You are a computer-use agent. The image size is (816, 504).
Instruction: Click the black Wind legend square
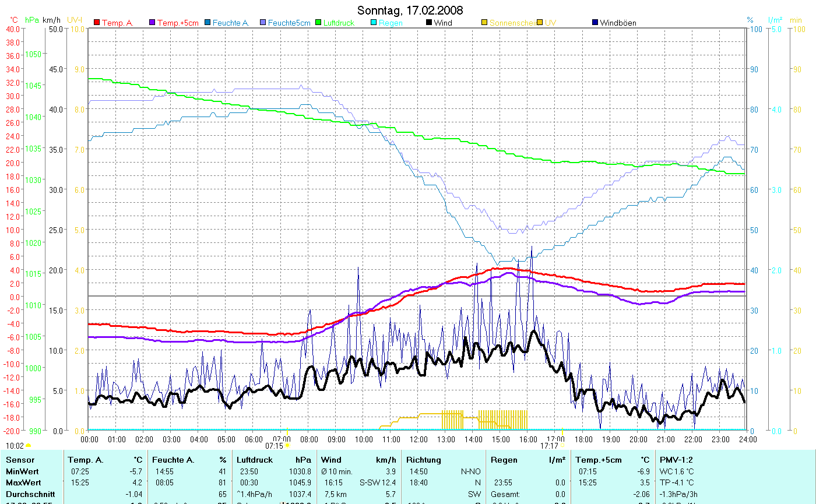point(429,23)
